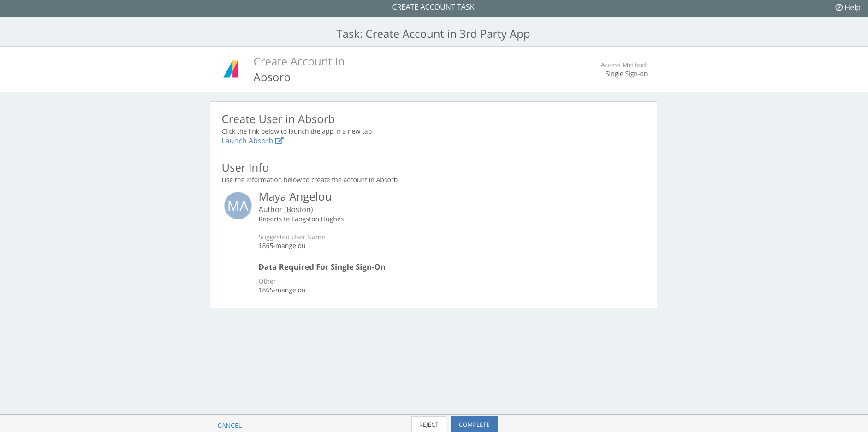The image size is (868, 432).
Task: Click the Help question mark icon
Action: [x=839, y=7]
